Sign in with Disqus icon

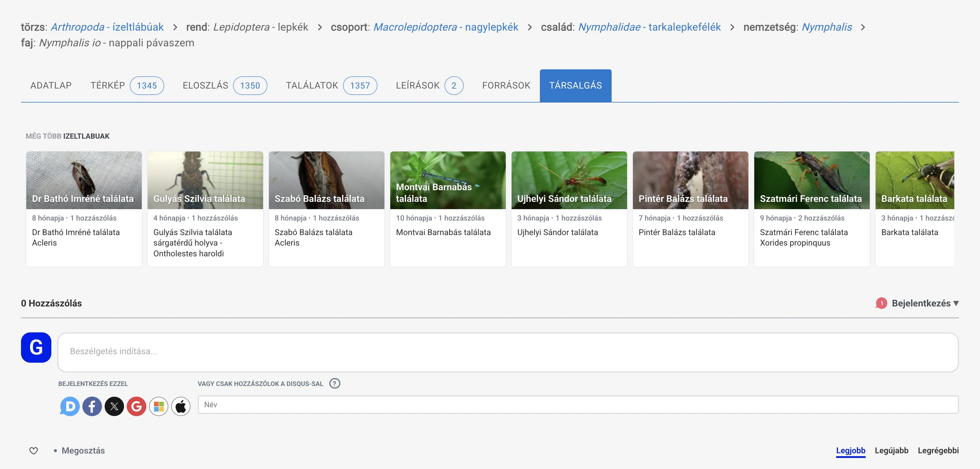(x=70, y=407)
